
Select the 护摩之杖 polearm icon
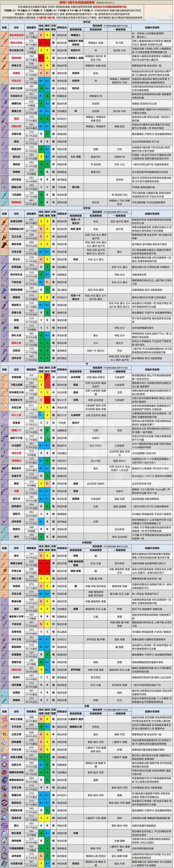coord(4,571)
